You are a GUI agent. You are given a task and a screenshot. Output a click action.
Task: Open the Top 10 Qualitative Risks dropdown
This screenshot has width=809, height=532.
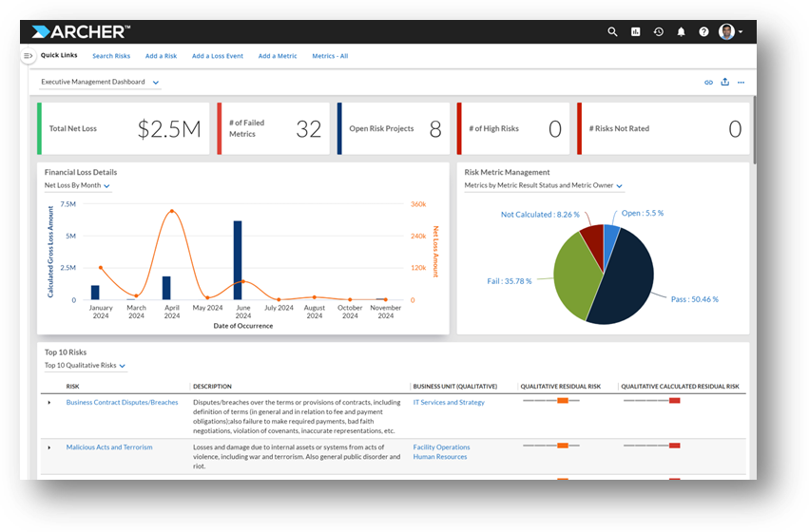[86, 366]
